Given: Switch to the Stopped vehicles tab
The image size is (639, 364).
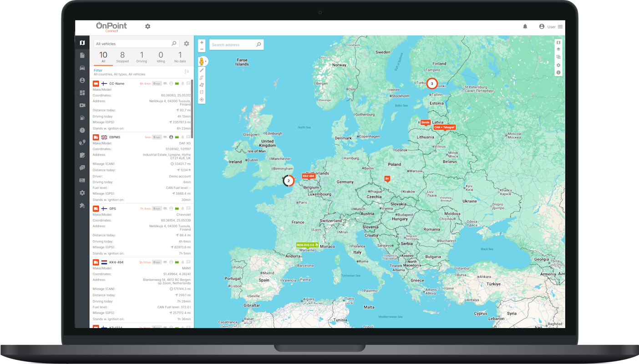Looking at the screenshot, I should pyautogui.click(x=122, y=57).
